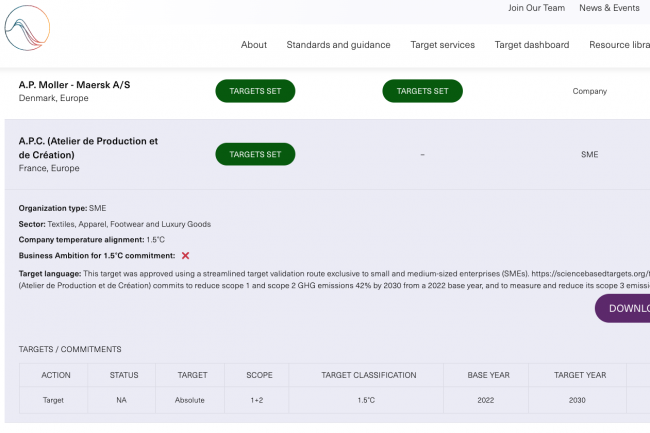Click the 'NA' status cell
Viewport: 650px width, 433px height.
[121, 400]
